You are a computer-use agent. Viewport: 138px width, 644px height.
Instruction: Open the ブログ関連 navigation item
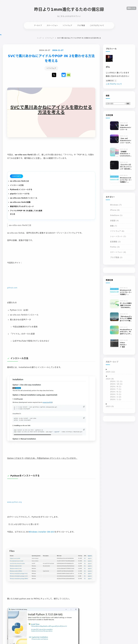[x=81, y=26]
